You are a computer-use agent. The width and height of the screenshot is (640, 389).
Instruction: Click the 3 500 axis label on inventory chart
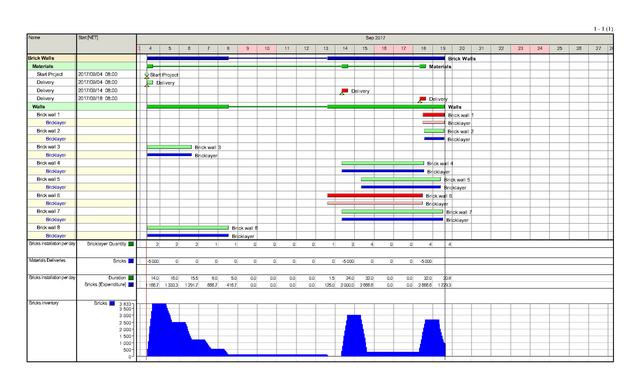coord(125,309)
